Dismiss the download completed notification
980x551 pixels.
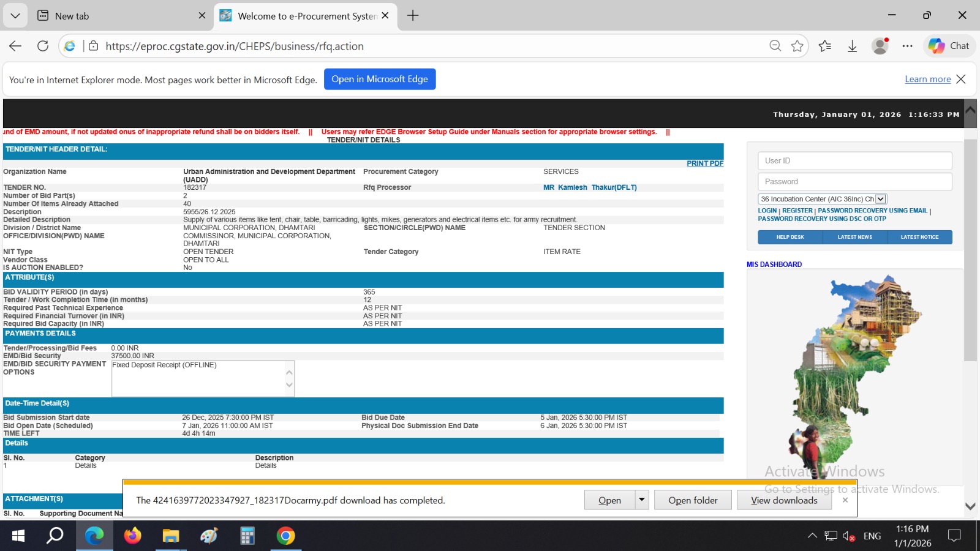click(845, 500)
